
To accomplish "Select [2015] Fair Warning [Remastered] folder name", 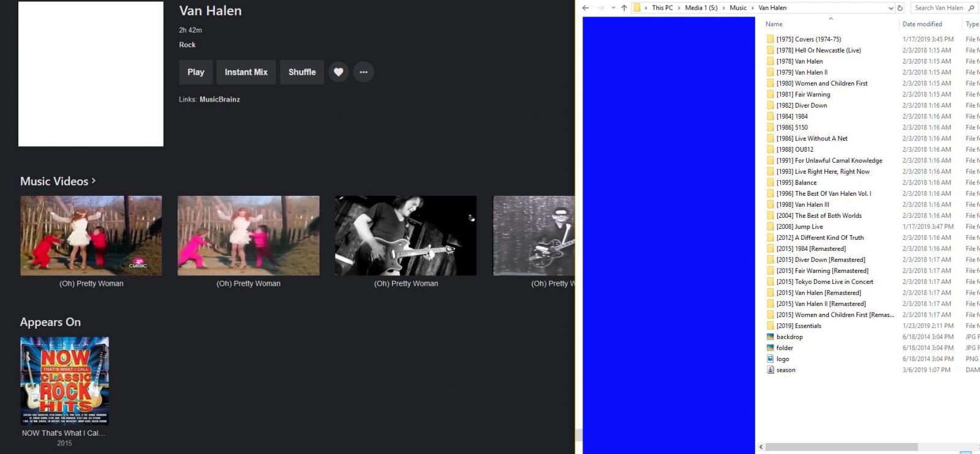I will pyautogui.click(x=822, y=270).
